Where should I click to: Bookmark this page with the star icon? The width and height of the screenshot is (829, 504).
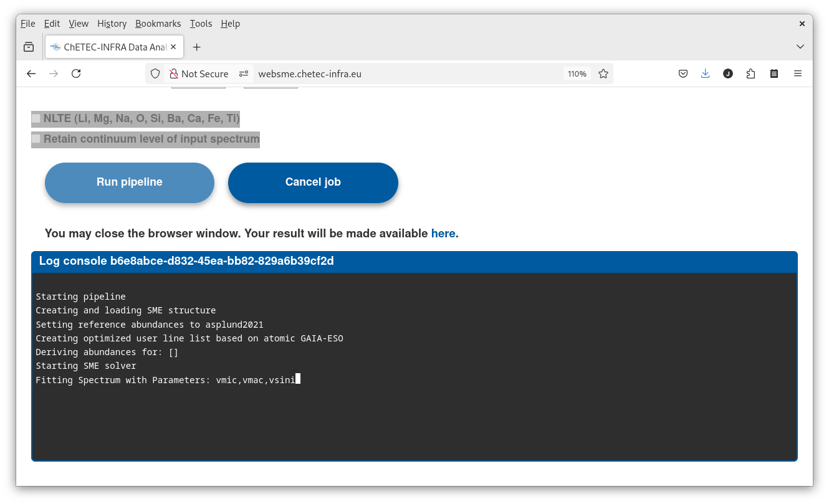603,74
